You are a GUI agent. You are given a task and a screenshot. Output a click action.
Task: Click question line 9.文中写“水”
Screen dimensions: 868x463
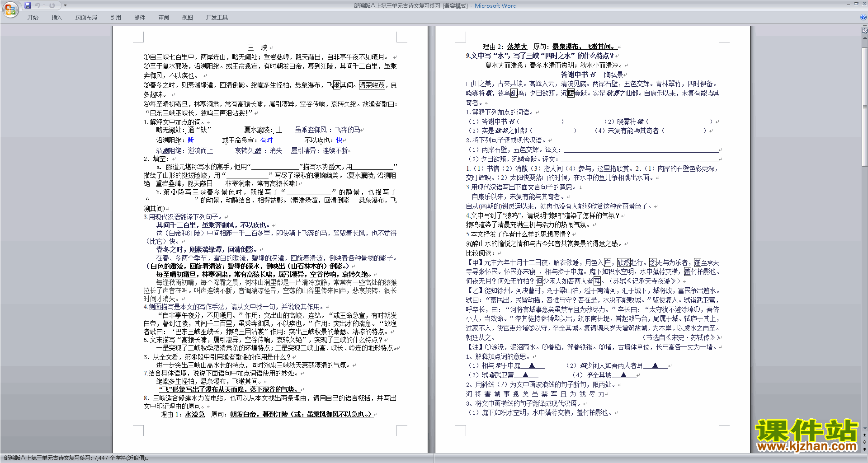pos(540,56)
